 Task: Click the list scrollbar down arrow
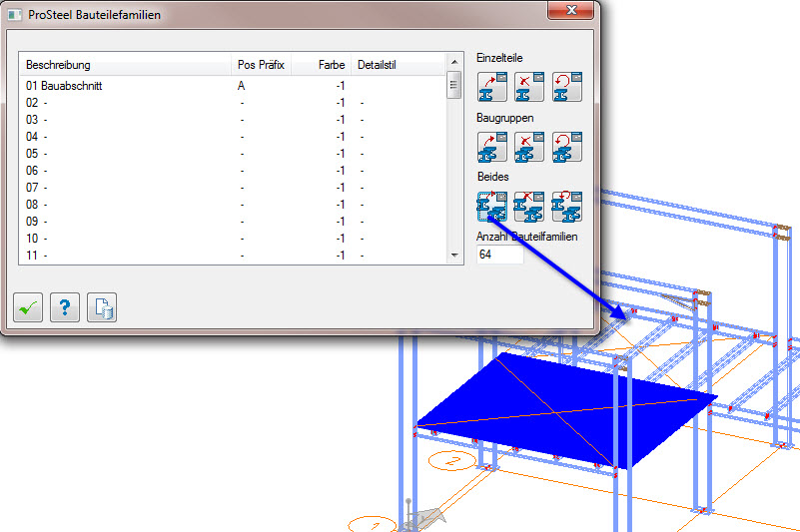click(x=454, y=256)
